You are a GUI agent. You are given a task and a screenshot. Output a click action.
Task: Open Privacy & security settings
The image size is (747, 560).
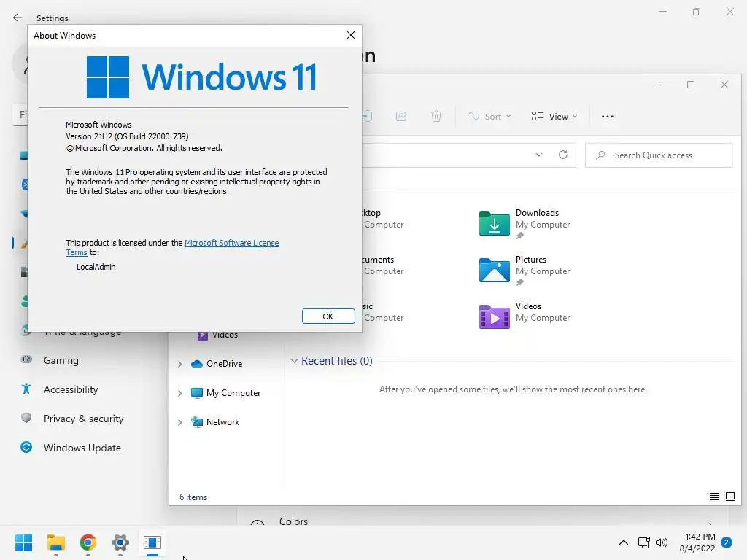(x=83, y=419)
